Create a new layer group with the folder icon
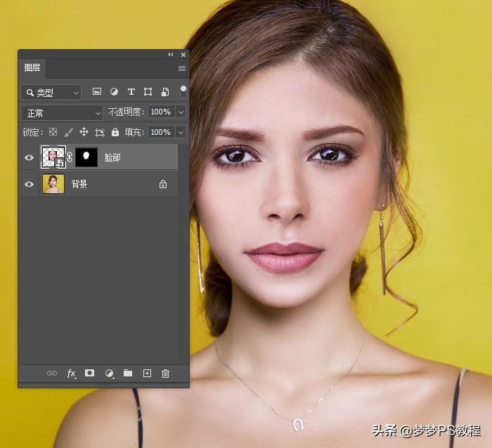The image size is (492, 448). pyautogui.click(x=128, y=374)
